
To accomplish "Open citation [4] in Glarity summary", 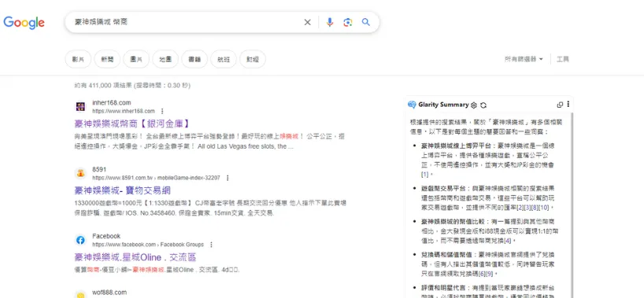I will pyautogui.click(x=509, y=240).
